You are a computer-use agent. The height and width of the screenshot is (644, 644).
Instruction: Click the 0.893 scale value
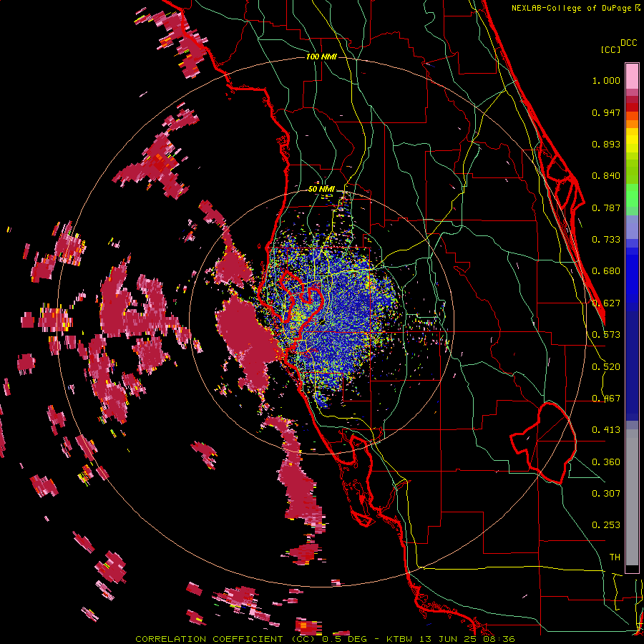(606, 144)
